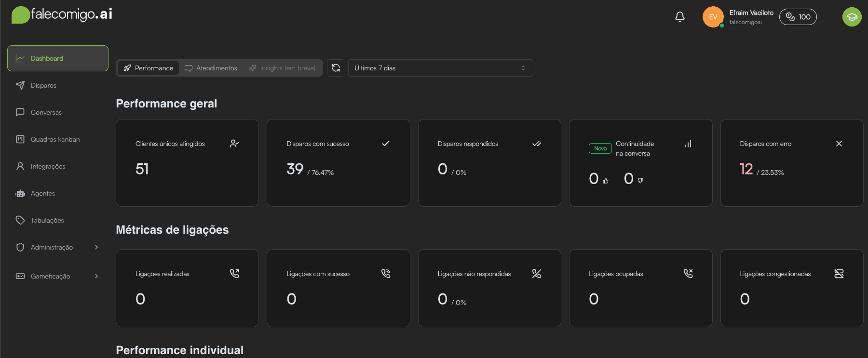This screenshot has width=868, height=358.
Task: Expand the Gameficação submenu chevron
Action: coord(96,276)
